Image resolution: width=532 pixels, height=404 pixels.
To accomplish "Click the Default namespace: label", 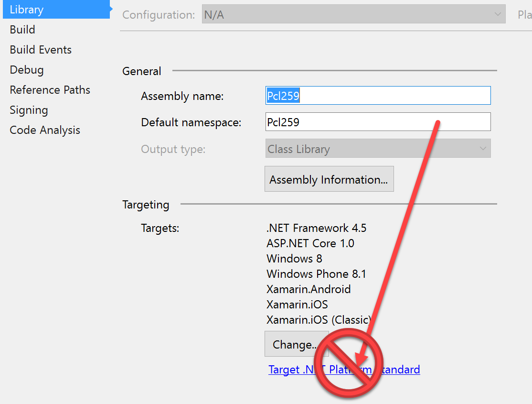I will tap(191, 122).
